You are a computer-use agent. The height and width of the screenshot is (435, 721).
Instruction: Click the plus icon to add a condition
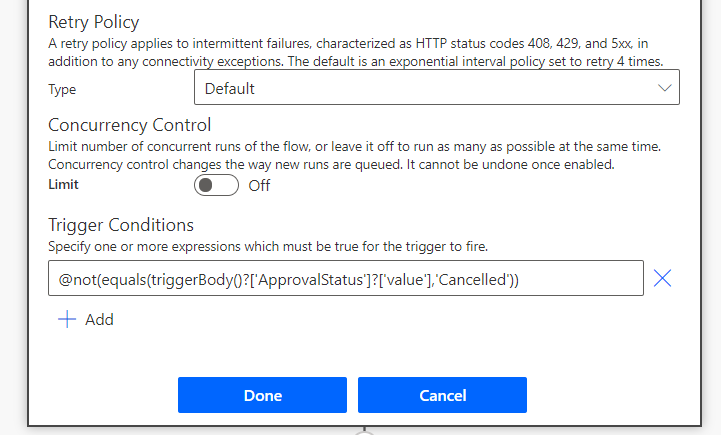tap(67, 319)
